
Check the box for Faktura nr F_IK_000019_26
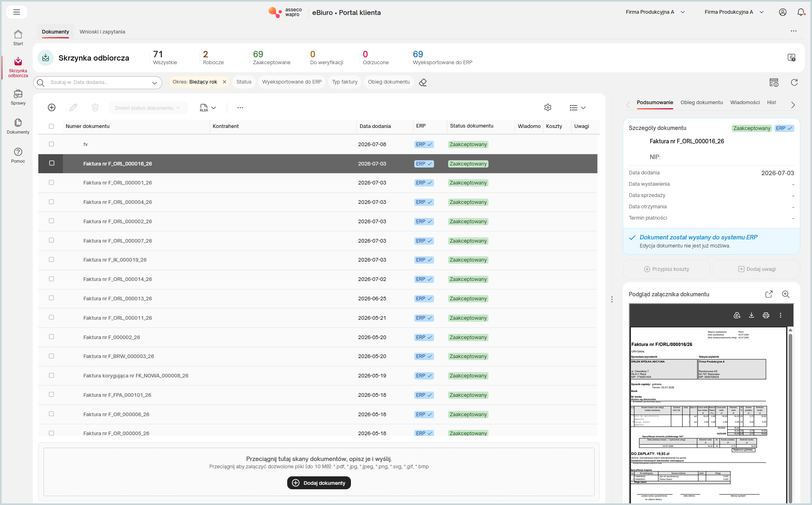point(51,260)
